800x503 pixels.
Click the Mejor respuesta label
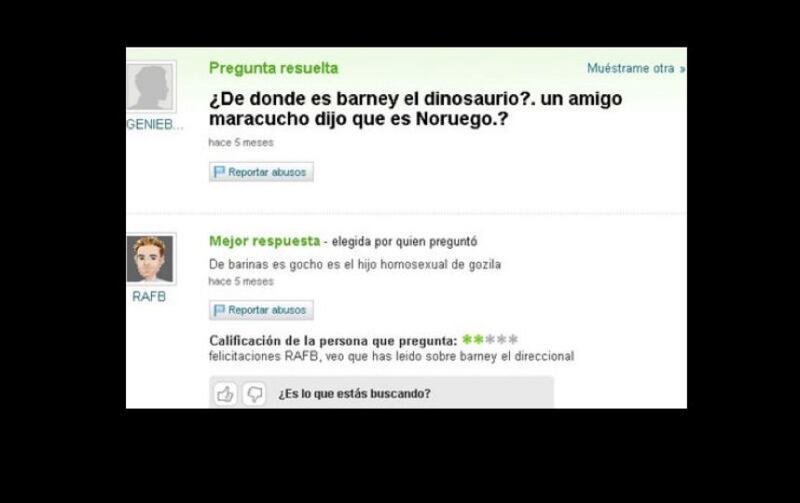[x=265, y=241]
